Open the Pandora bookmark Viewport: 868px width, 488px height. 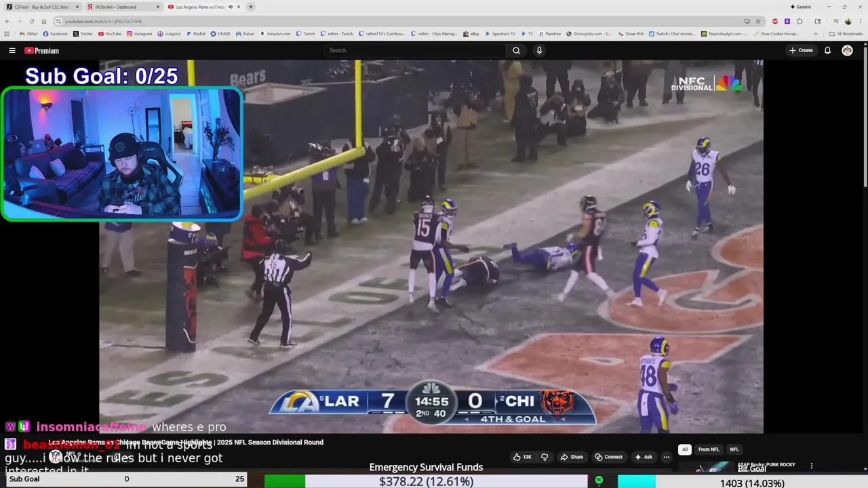[549, 33]
